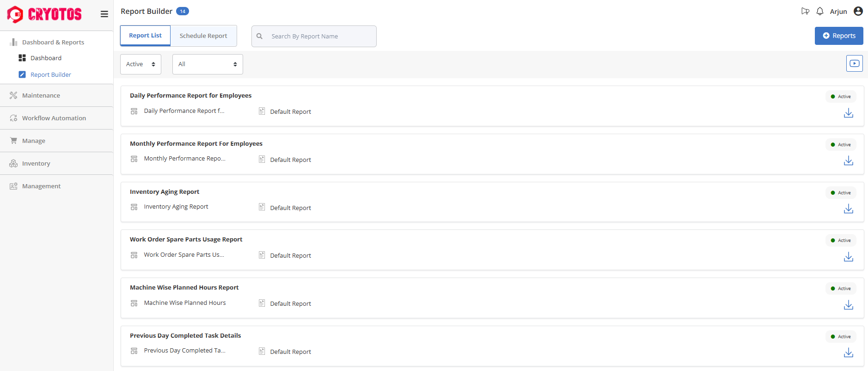Expand the Manage sidebar section
868x371 pixels.
tap(56, 141)
